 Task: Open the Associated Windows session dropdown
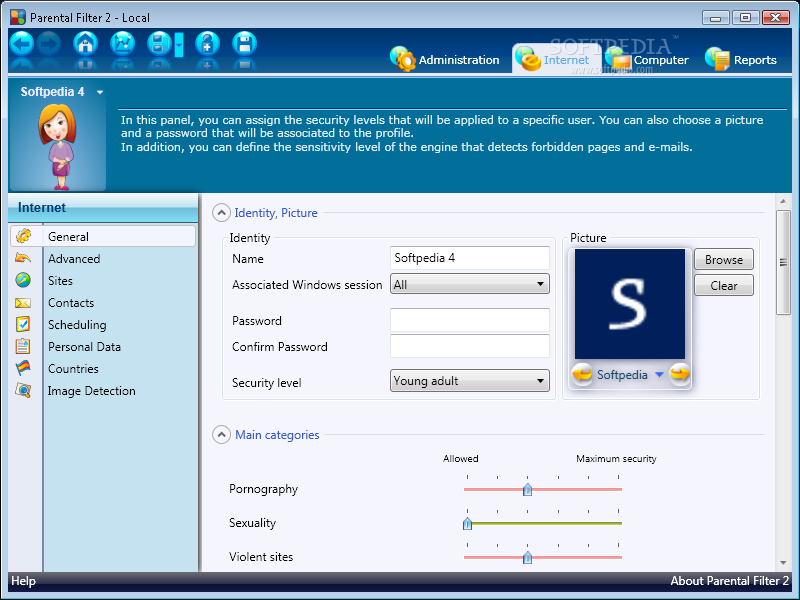coord(469,284)
